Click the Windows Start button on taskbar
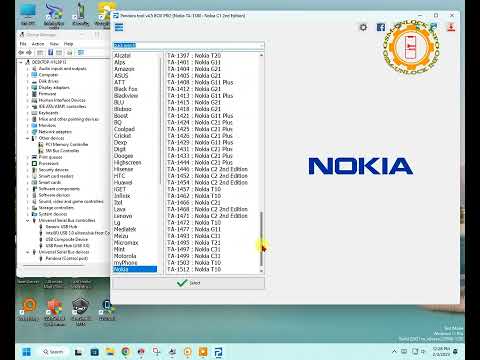The width and height of the screenshot is (480, 360). click(x=26, y=352)
